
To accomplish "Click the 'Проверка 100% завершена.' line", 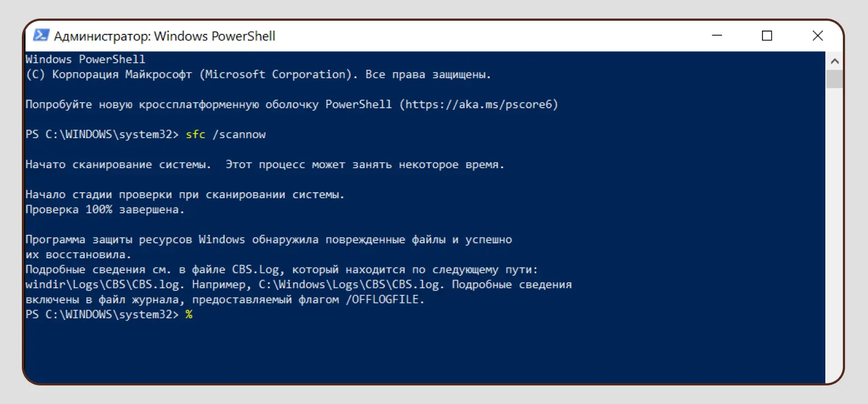I will 104,210.
